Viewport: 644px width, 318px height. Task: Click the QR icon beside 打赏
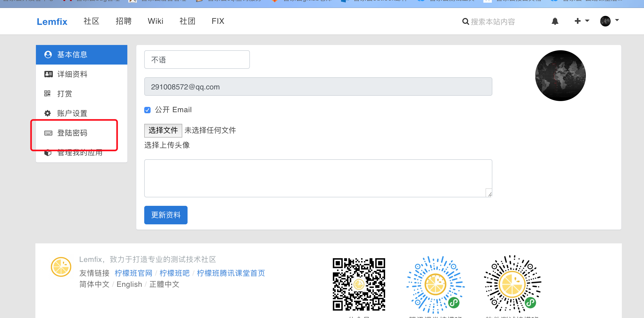[47, 93]
